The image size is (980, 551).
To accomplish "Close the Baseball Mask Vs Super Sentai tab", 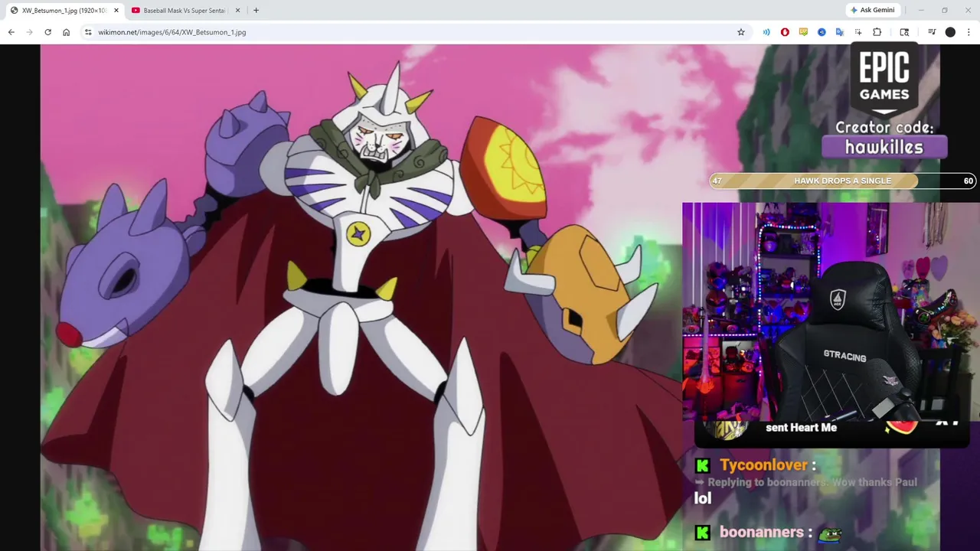I will [237, 11].
